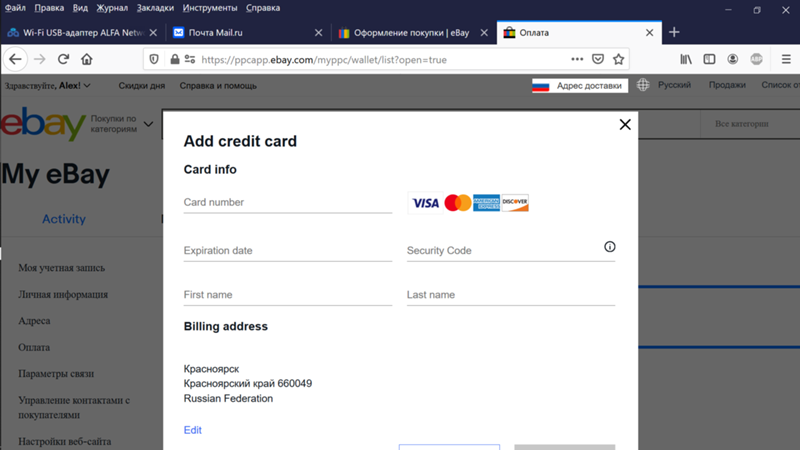Open the Firefox hamburger menu
The image size is (800, 450).
tap(786, 59)
